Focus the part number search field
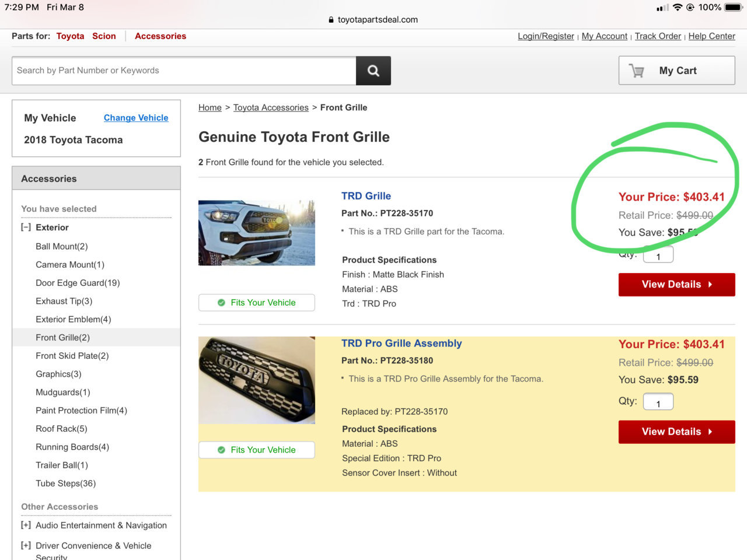 (x=184, y=71)
